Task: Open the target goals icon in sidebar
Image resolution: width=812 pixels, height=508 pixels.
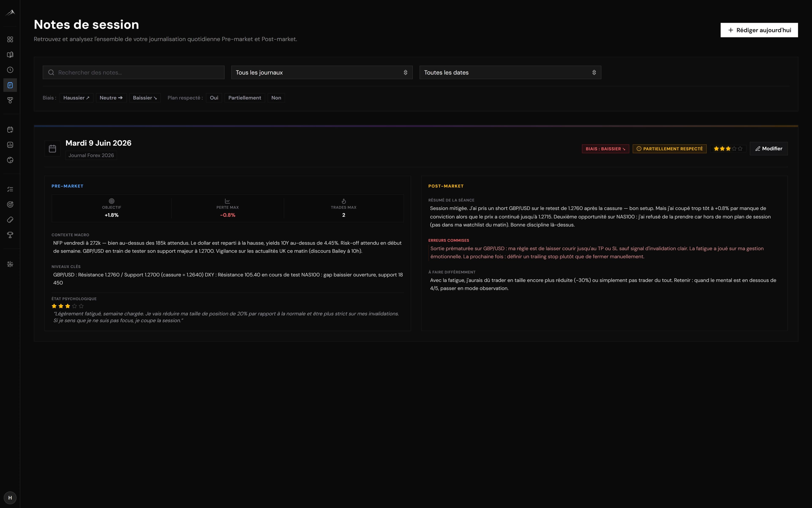Action: [x=10, y=204]
